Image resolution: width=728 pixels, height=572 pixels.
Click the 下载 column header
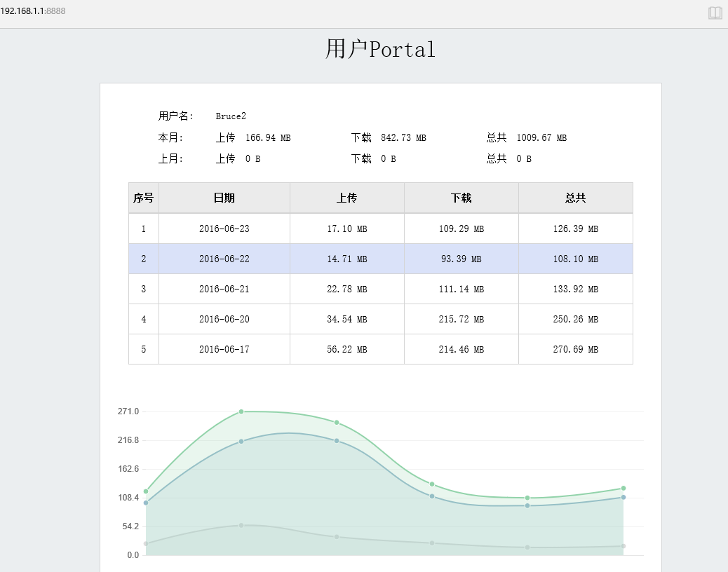point(461,198)
